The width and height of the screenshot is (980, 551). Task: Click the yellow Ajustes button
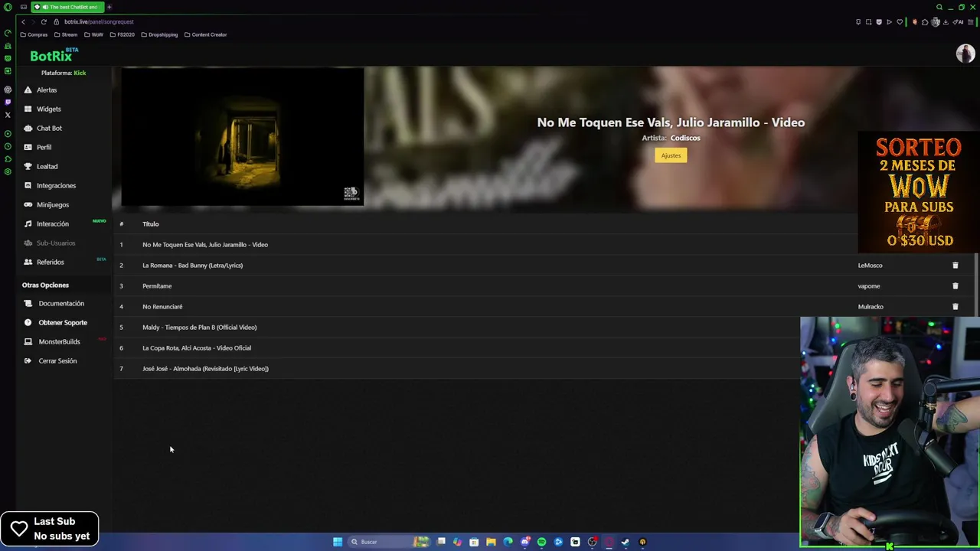(x=671, y=155)
